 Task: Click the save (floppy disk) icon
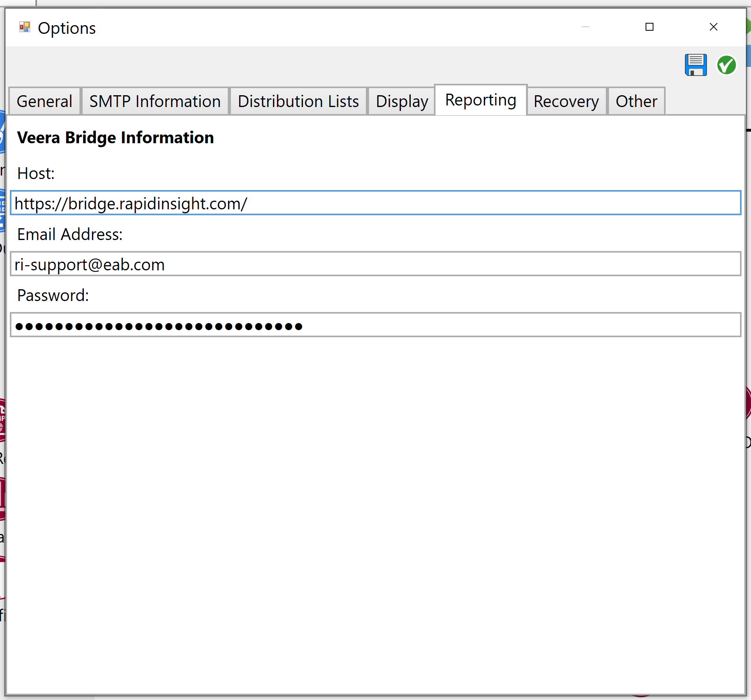pos(696,65)
